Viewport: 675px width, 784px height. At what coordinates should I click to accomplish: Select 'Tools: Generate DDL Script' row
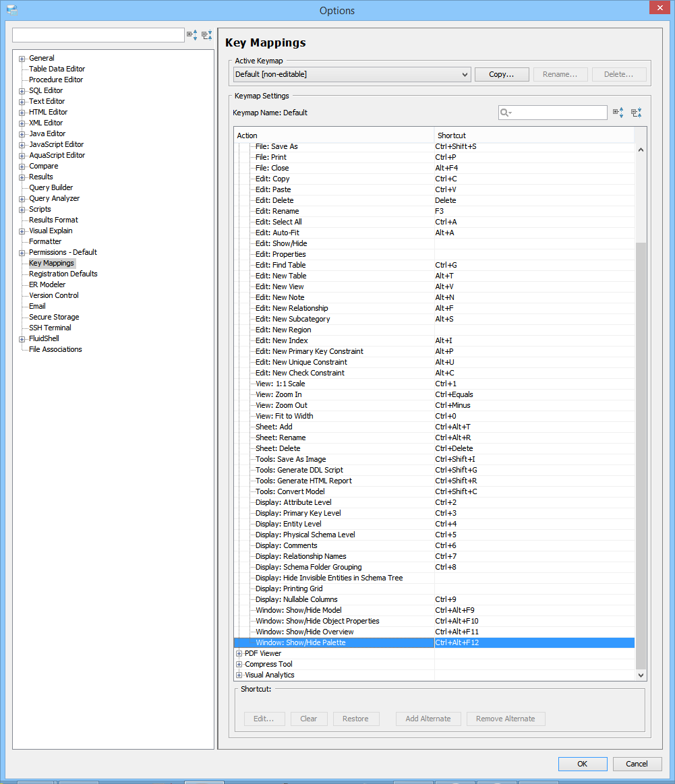point(434,471)
